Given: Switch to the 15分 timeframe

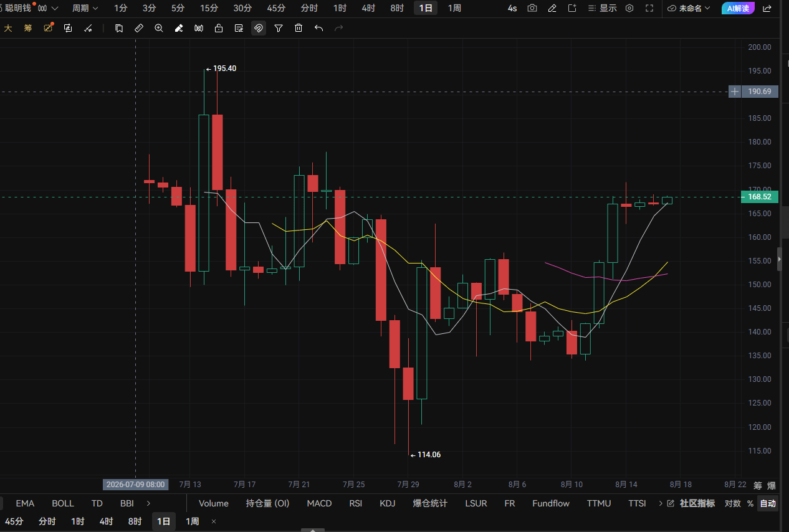Looking at the screenshot, I should 209,8.
